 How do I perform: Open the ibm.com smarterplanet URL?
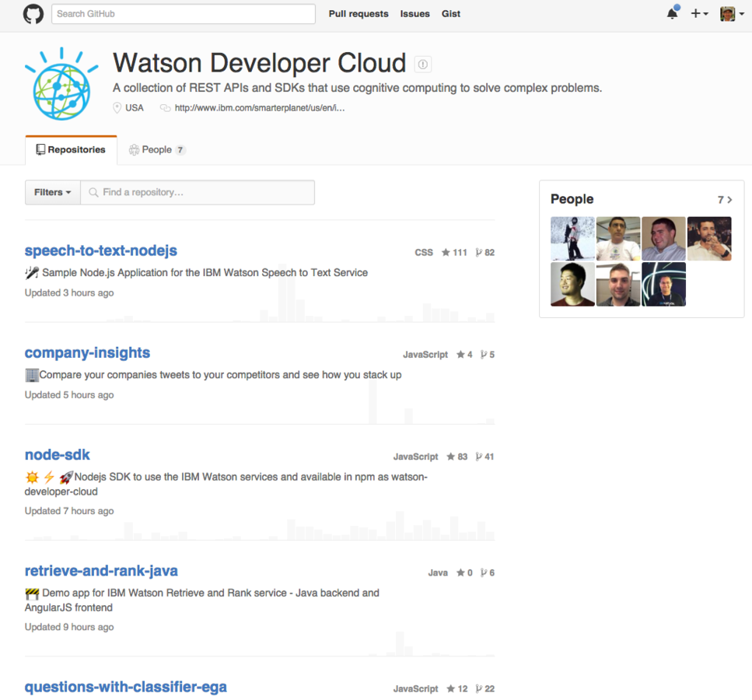(x=260, y=108)
